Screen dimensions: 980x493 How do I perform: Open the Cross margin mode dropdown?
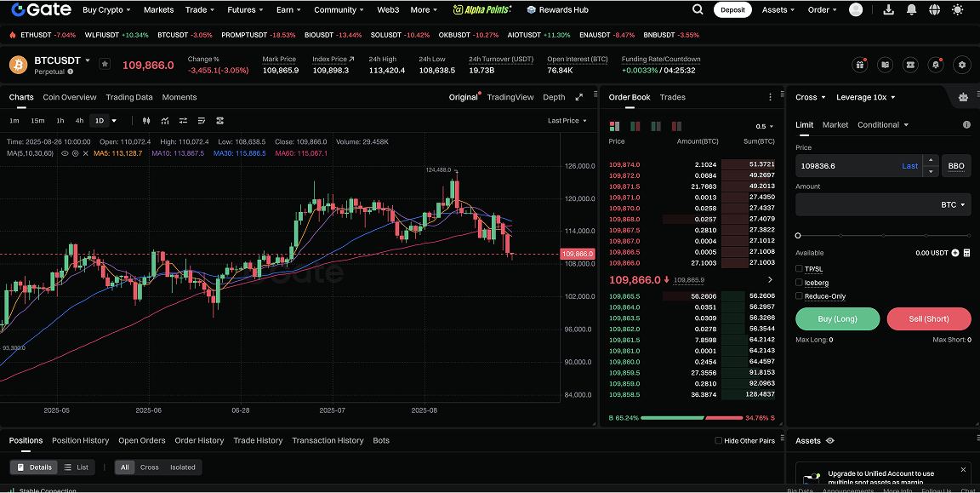click(810, 97)
